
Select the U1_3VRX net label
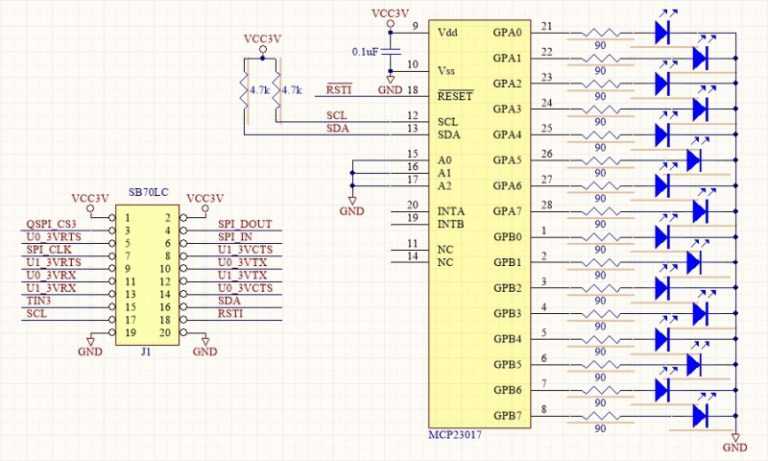point(51,288)
